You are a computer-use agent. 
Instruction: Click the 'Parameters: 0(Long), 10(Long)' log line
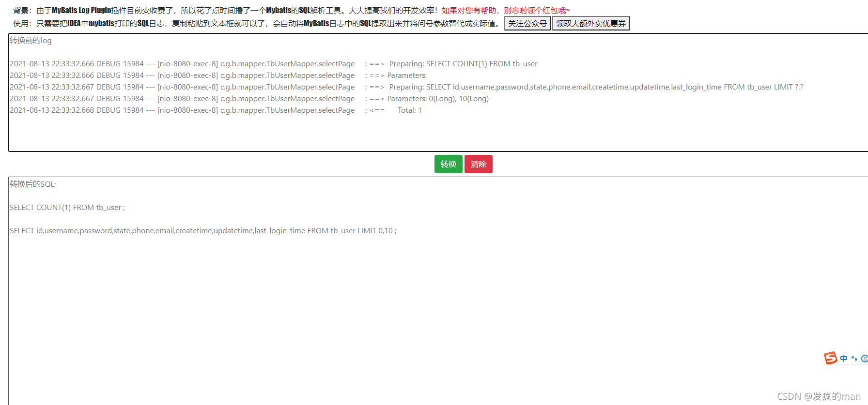[249, 99]
